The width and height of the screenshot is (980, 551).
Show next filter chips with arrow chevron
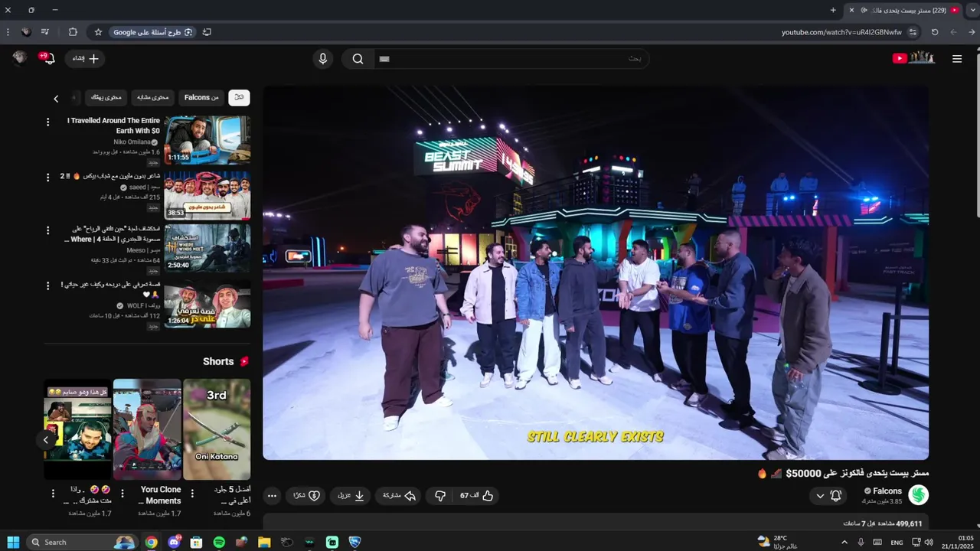pyautogui.click(x=56, y=99)
